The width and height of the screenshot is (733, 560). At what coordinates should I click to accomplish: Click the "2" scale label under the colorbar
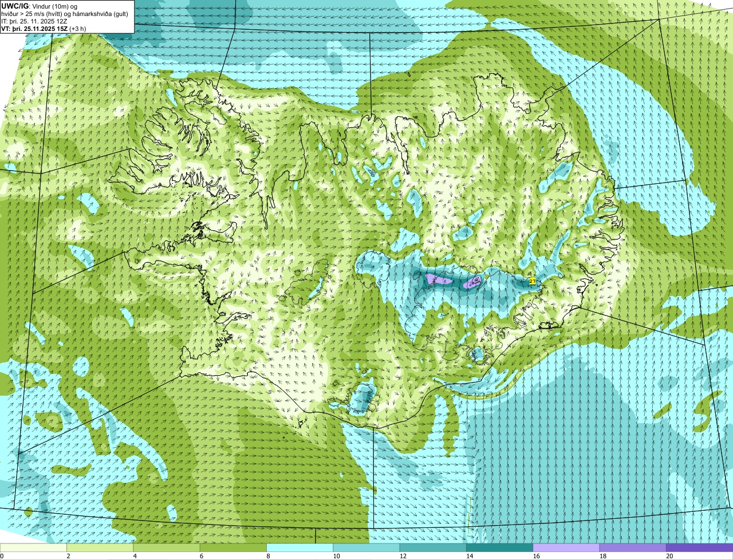click(68, 556)
